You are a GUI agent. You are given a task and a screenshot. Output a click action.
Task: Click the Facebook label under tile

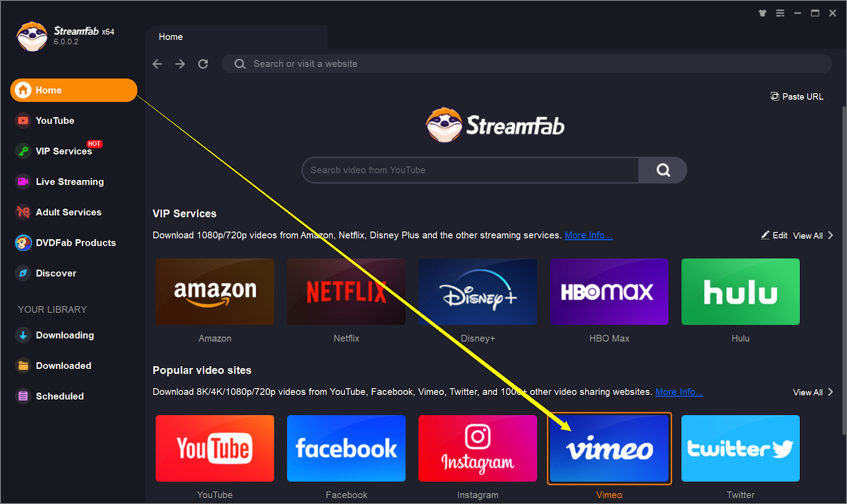pyautogui.click(x=346, y=495)
